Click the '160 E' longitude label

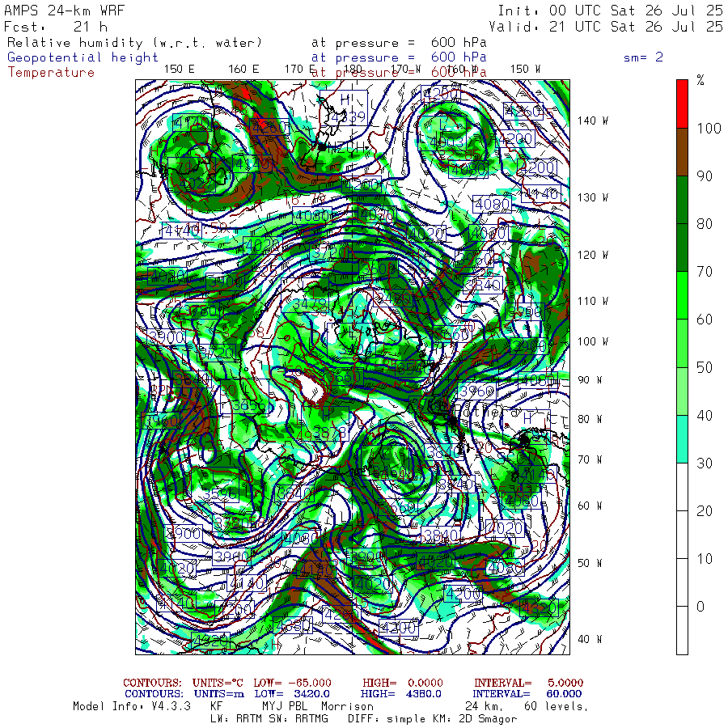coord(243,70)
